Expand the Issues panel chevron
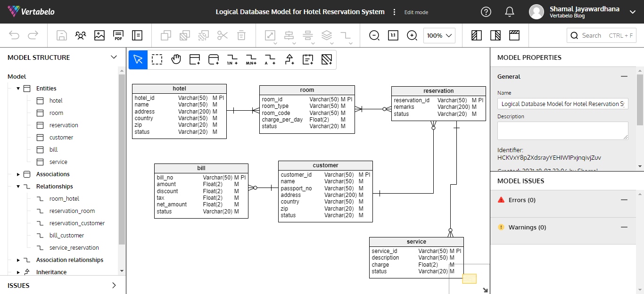 coord(114,285)
